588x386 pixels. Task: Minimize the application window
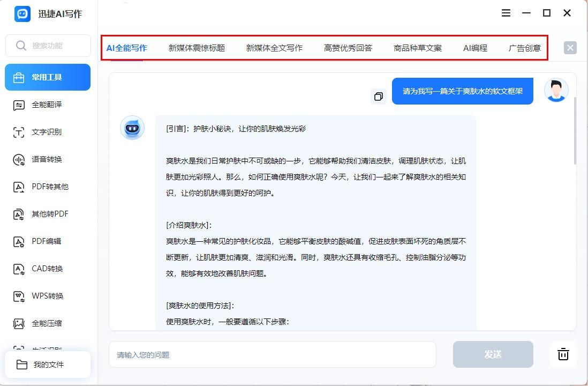point(526,13)
